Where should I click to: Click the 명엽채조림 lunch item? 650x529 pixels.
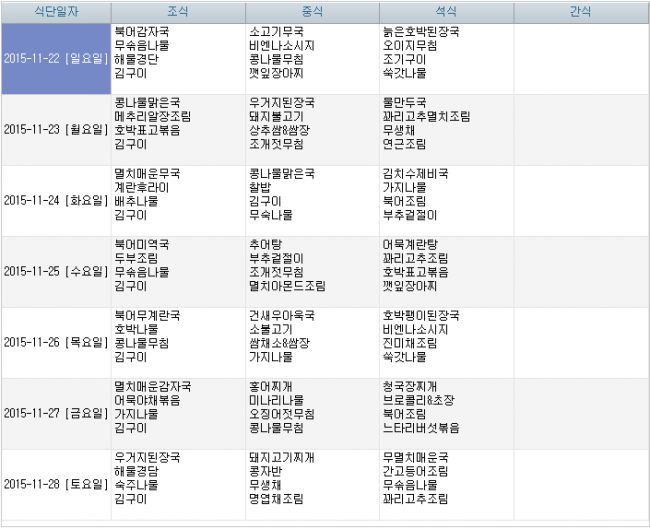(x=276, y=499)
